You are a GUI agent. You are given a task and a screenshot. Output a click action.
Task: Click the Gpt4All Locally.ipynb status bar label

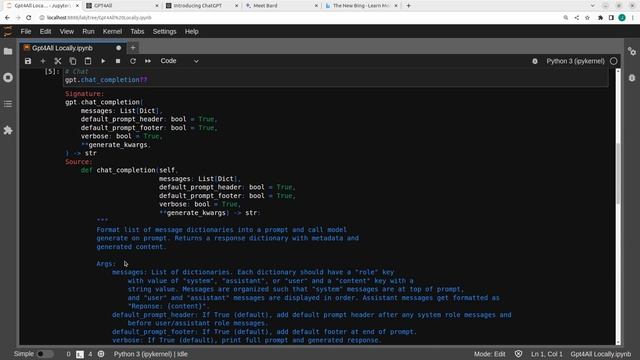(600, 354)
